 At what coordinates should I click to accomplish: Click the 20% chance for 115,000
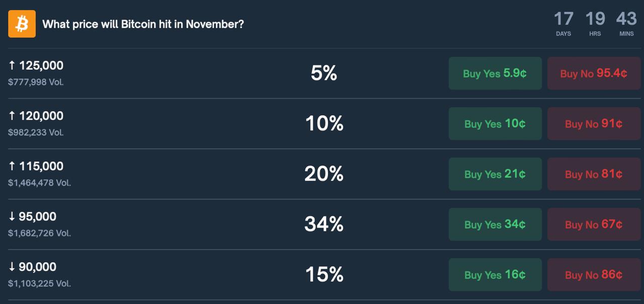pos(324,174)
